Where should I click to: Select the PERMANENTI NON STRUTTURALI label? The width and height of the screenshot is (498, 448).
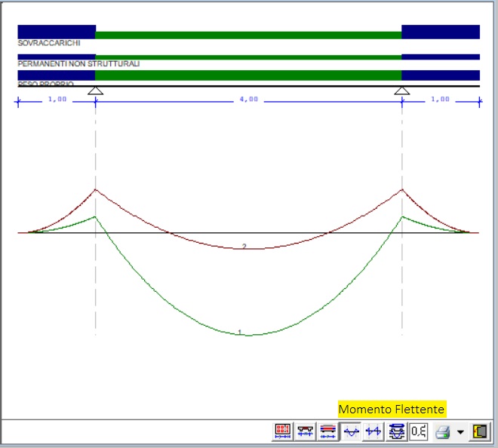[78, 63]
